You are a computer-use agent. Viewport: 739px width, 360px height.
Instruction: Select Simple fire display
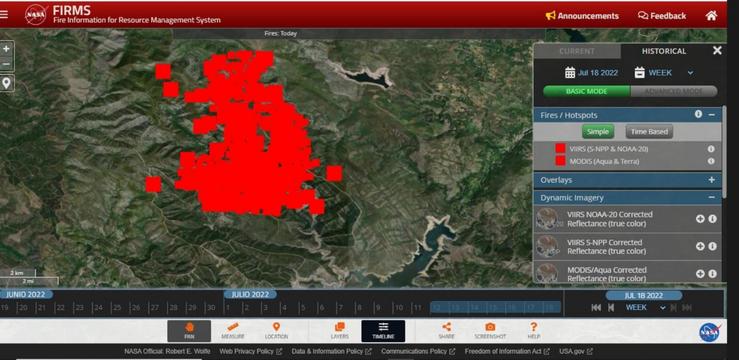(x=598, y=132)
